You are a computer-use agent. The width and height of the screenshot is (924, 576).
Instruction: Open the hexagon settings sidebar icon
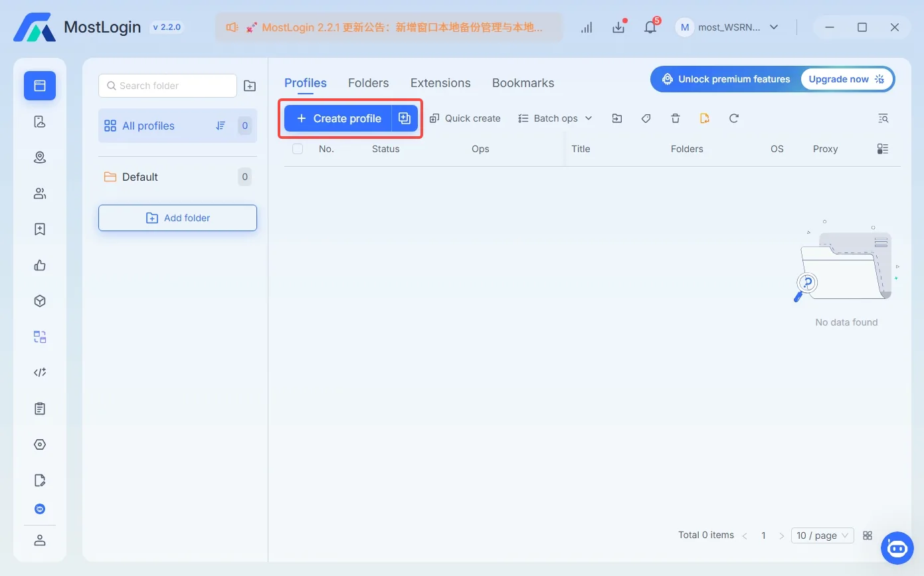40,444
